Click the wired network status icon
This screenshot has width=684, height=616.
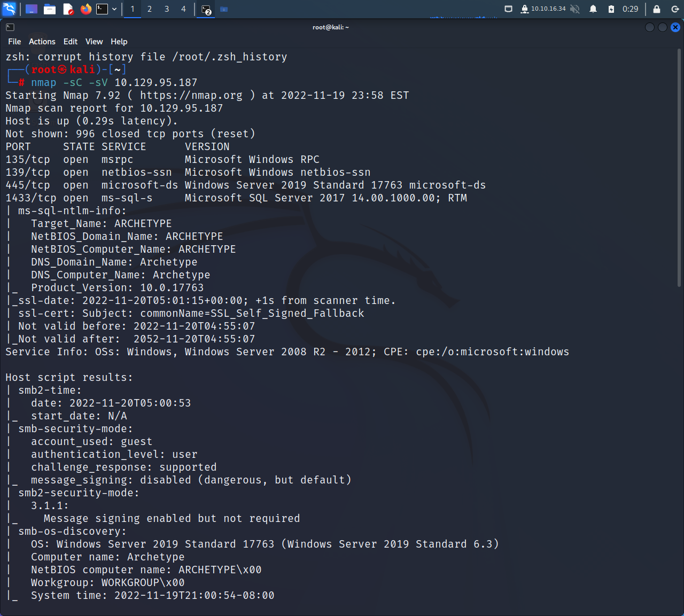tap(509, 9)
